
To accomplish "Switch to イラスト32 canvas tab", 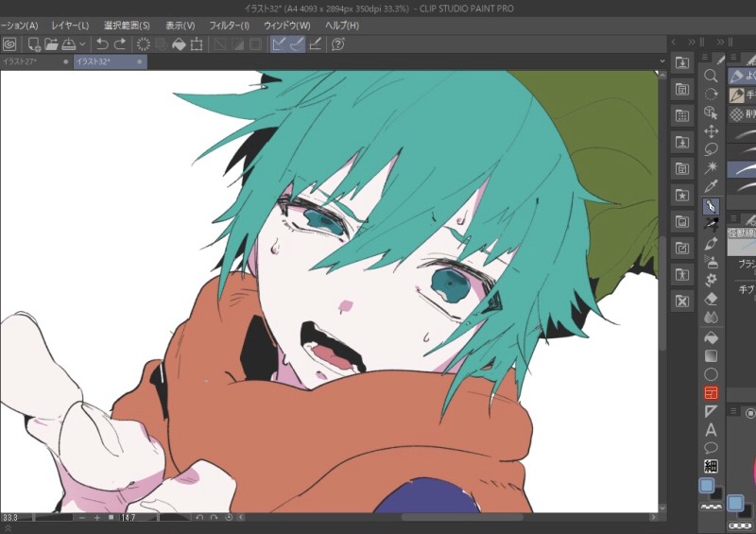I will click(110, 61).
